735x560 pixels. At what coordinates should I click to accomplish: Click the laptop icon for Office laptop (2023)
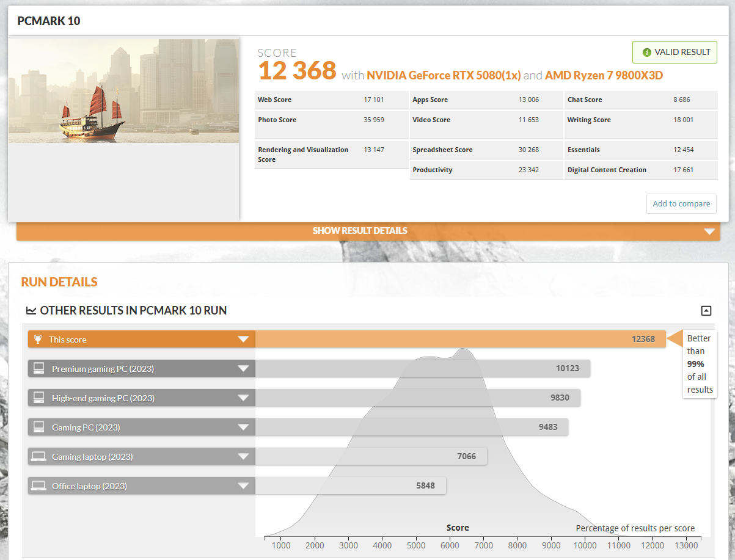pos(39,485)
